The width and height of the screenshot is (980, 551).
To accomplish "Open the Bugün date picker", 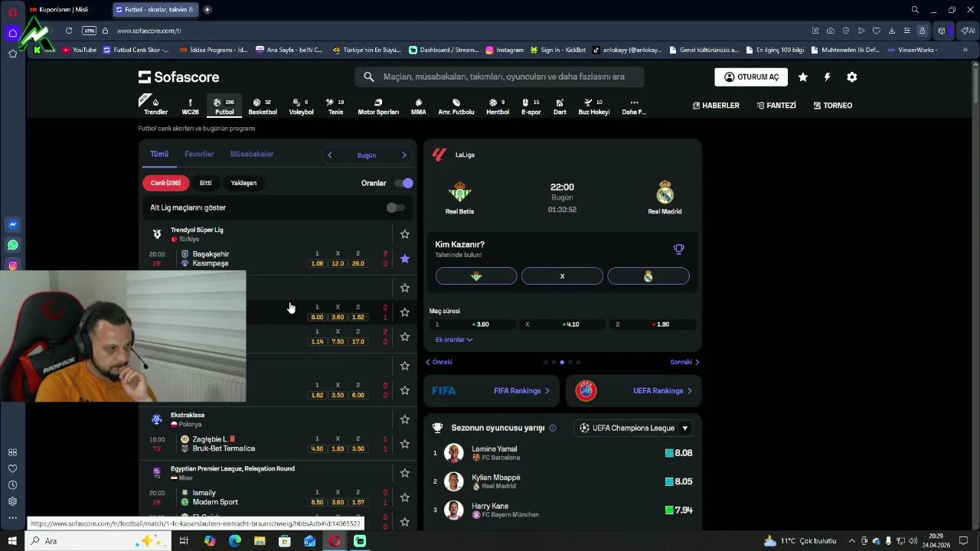I will click(367, 155).
